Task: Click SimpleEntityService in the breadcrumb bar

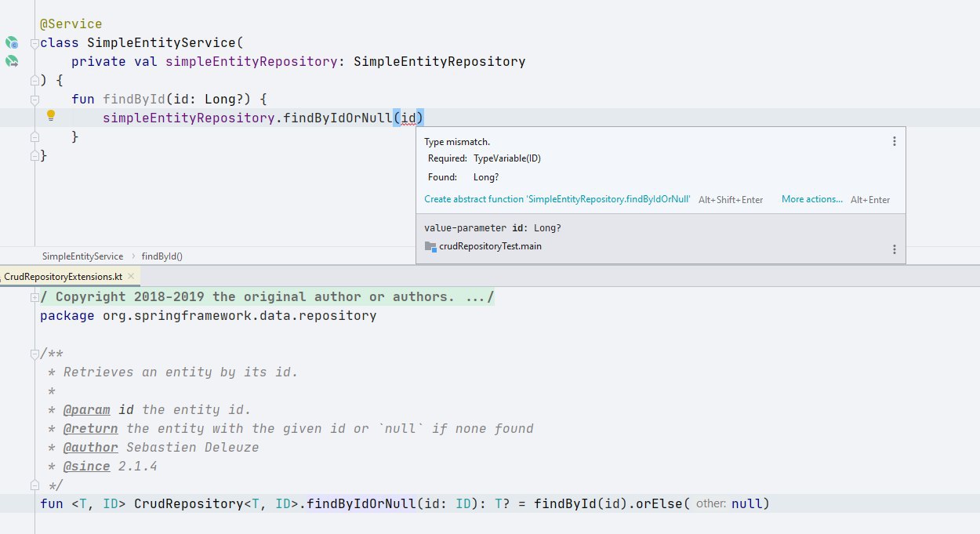Action: click(82, 256)
